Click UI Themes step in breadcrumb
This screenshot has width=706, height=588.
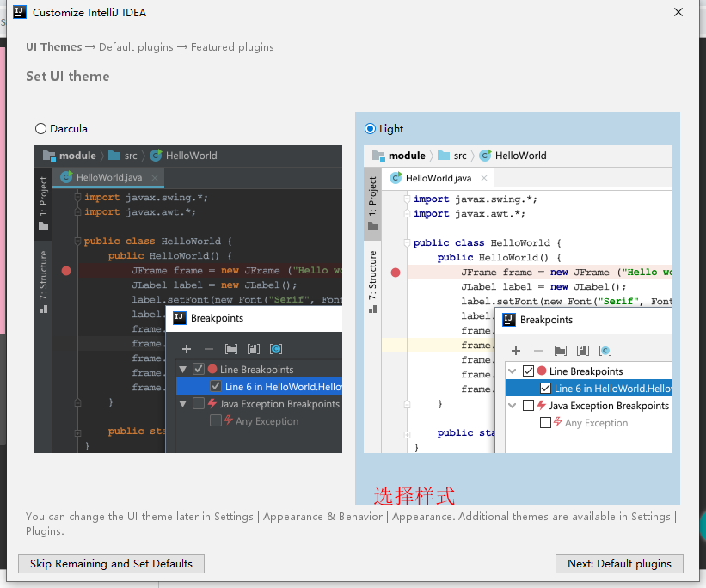click(54, 47)
